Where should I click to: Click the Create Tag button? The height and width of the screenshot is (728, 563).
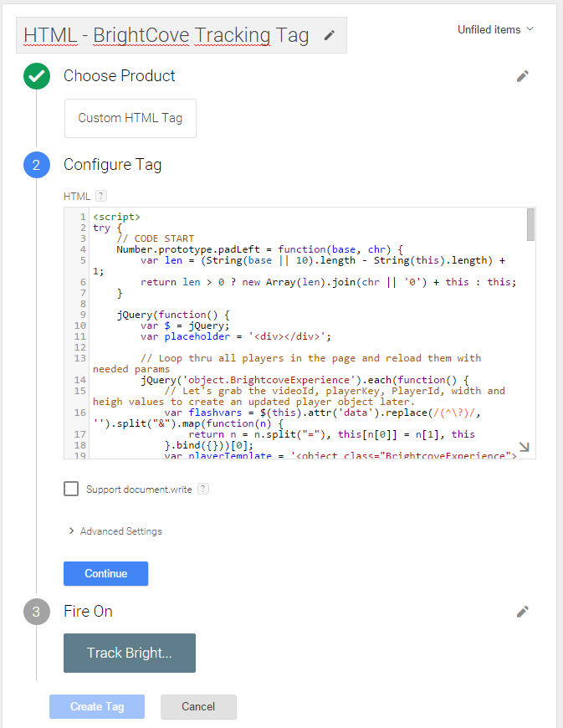[x=97, y=706]
